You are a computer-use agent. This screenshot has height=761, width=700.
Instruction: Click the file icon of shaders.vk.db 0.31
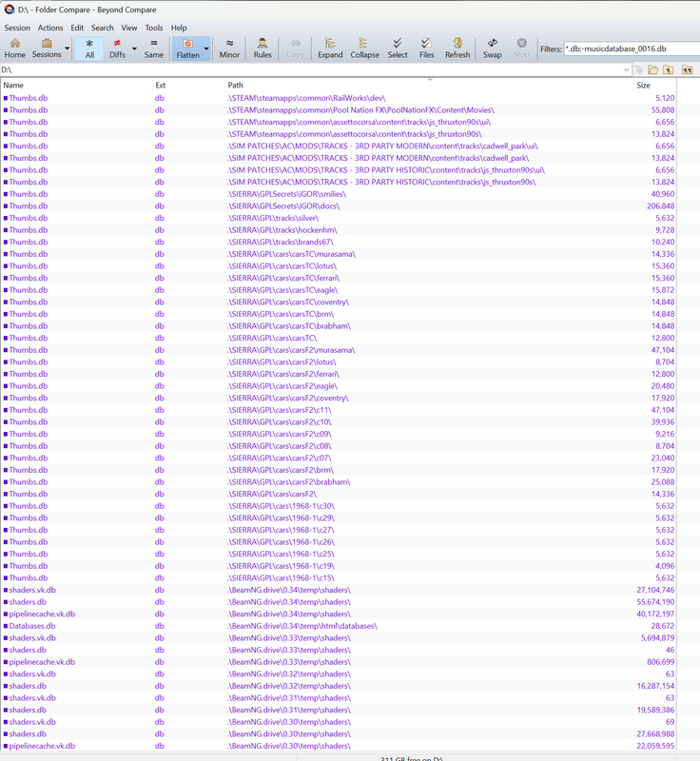(x=6, y=698)
